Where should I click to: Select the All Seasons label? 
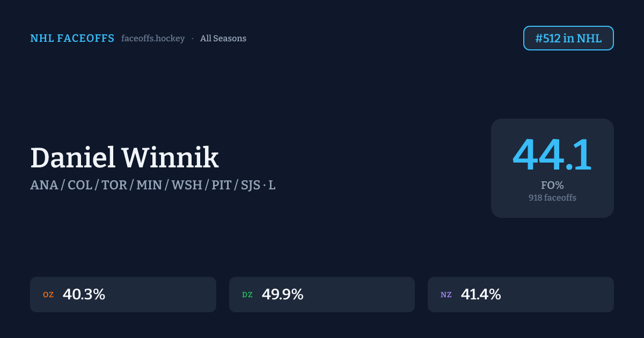(x=223, y=39)
